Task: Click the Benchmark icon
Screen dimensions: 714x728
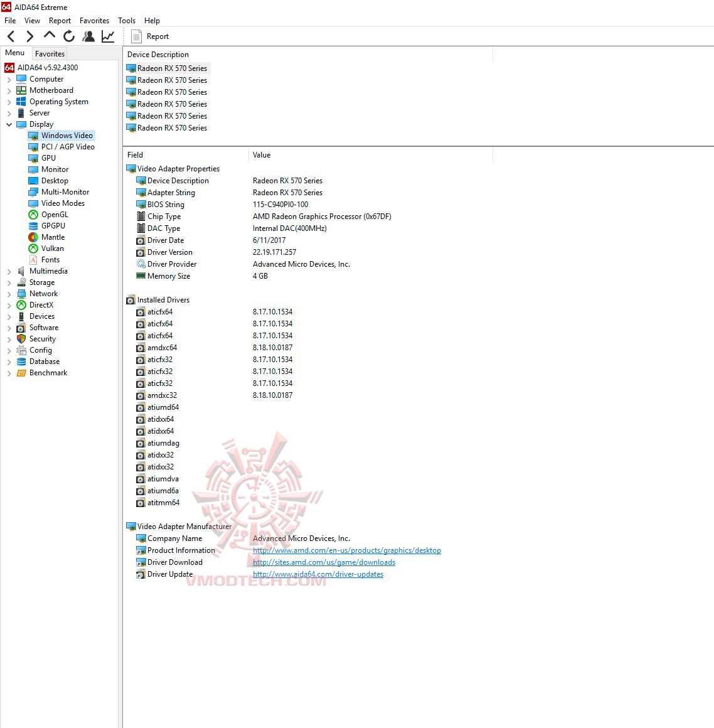Action: pyautogui.click(x=21, y=373)
